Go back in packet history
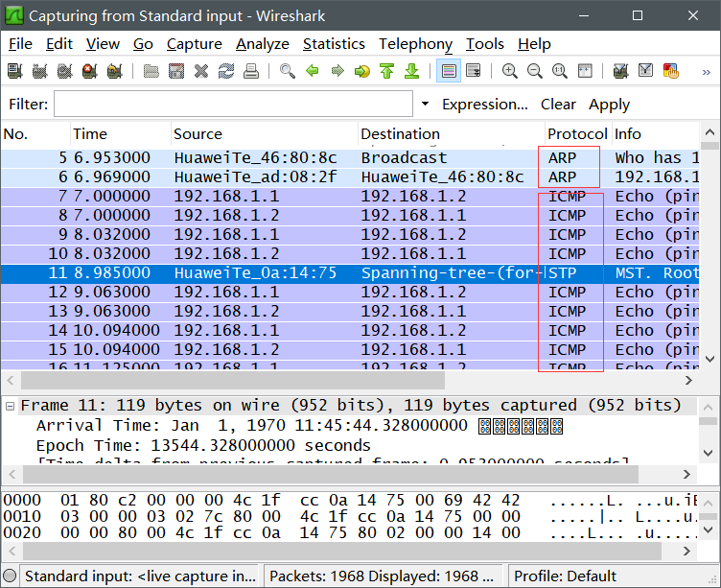The width and height of the screenshot is (721, 588). (313, 71)
